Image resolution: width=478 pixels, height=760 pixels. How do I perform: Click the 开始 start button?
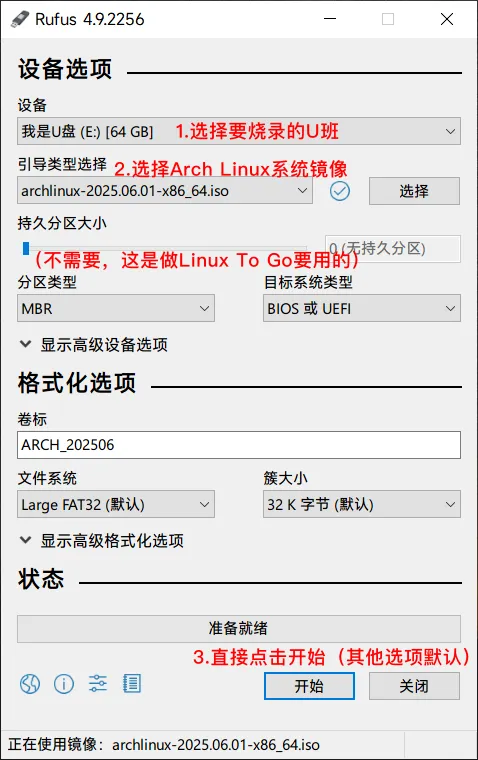pos(309,686)
